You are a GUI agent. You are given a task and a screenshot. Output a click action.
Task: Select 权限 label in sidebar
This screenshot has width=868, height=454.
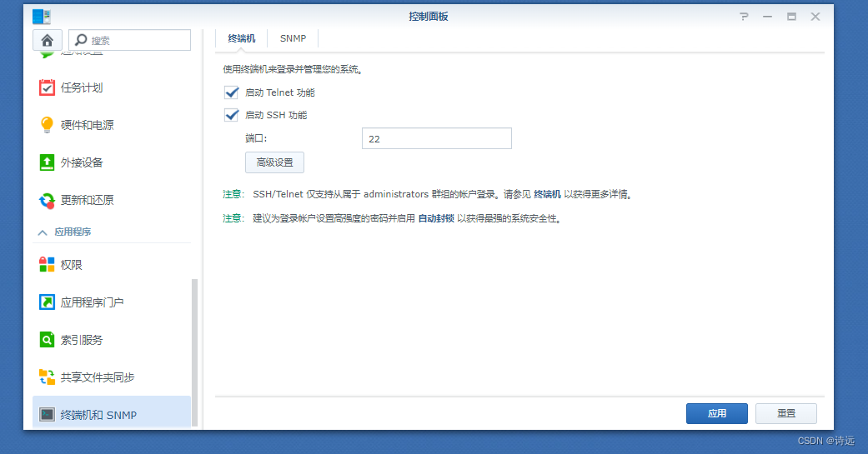pos(71,266)
